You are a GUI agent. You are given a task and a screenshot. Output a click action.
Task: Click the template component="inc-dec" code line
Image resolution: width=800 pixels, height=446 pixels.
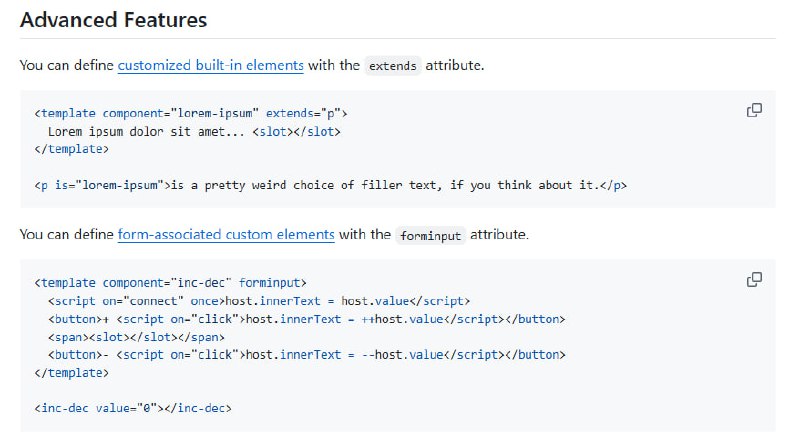(x=170, y=283)
